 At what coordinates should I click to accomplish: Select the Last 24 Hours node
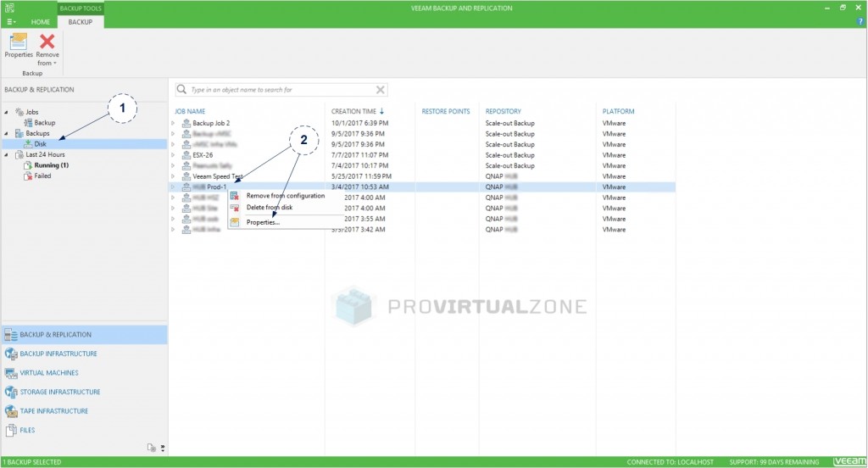tap(46, 154)
